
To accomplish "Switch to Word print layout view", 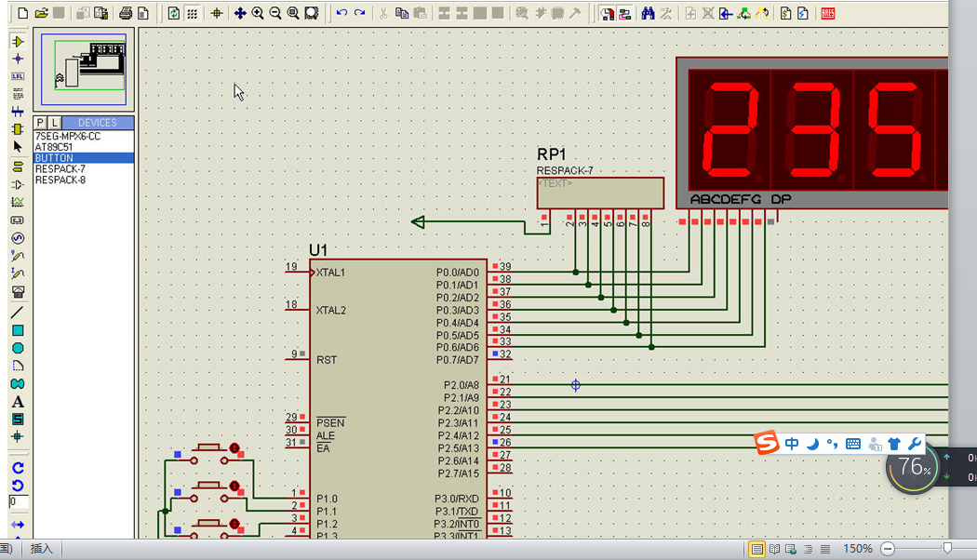I will pyautogui.click(x=756, y=549).
